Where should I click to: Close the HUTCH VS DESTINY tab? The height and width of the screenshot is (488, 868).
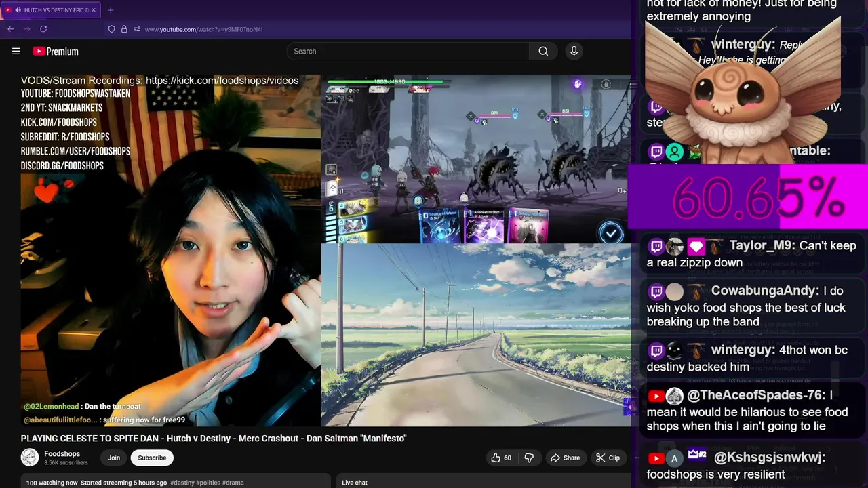click(94, 10)
